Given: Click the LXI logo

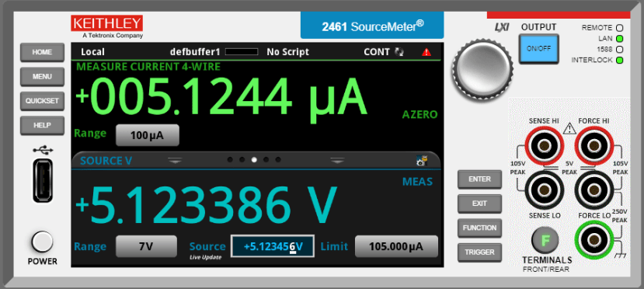Looking at the screenshot, I should click(x=502, y=27).
